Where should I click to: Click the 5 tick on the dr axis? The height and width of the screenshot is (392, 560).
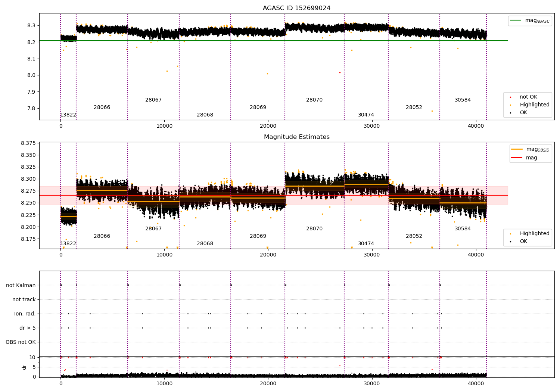(34, 367)
